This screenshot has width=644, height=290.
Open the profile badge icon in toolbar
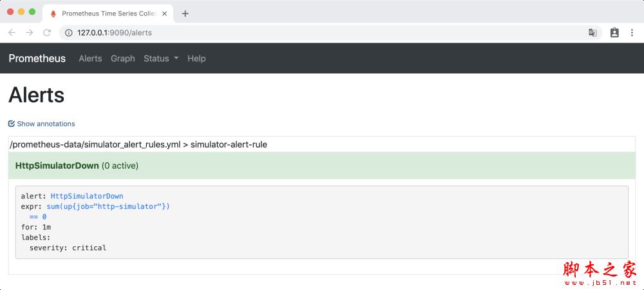pyautogui.click(x=614, y=33)
